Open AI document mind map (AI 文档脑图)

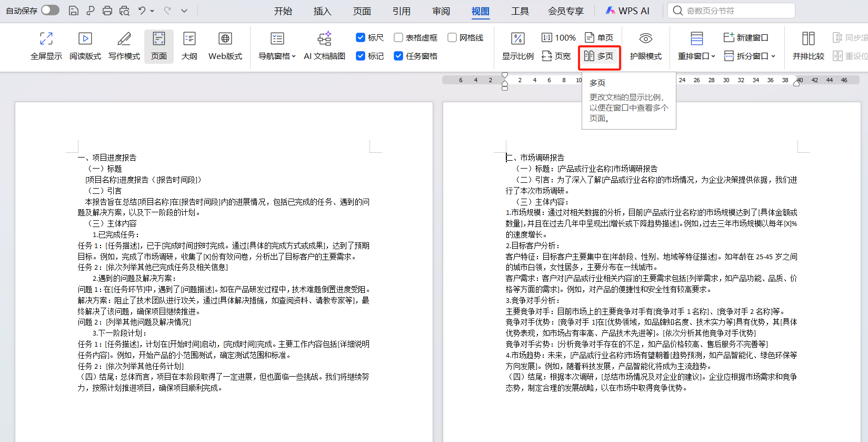tap(324, 39)
